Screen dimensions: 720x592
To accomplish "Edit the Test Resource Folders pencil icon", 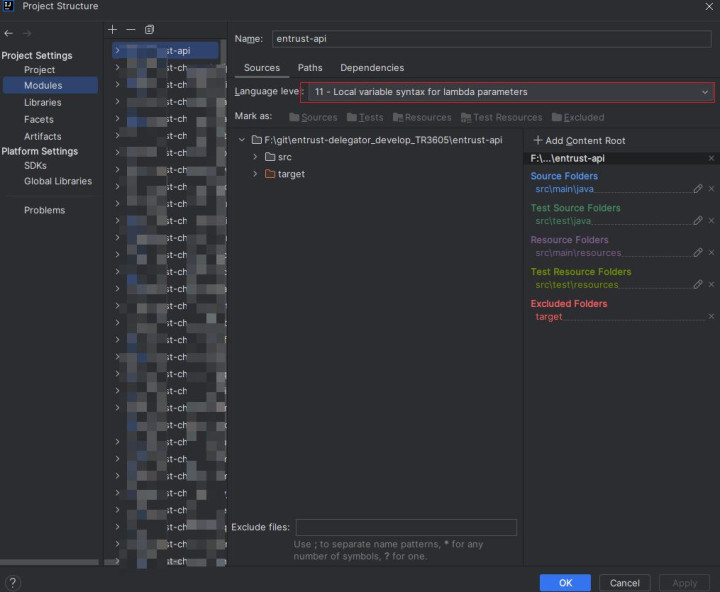I will [698, 284].
